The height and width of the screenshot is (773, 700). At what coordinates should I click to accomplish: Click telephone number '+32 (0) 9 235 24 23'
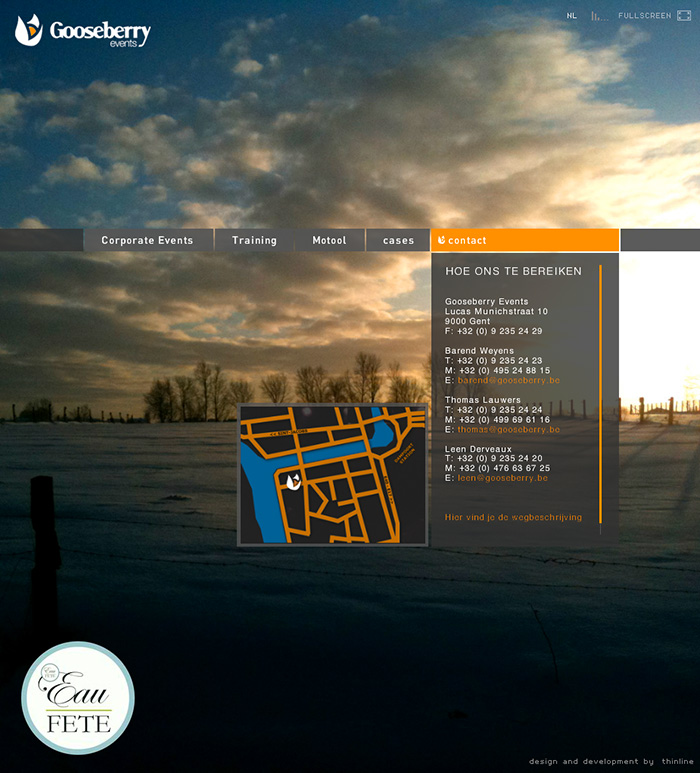(499, 360)
